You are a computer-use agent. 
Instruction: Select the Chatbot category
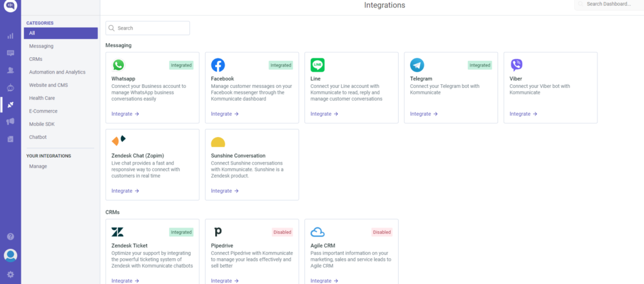coord(38,137)
